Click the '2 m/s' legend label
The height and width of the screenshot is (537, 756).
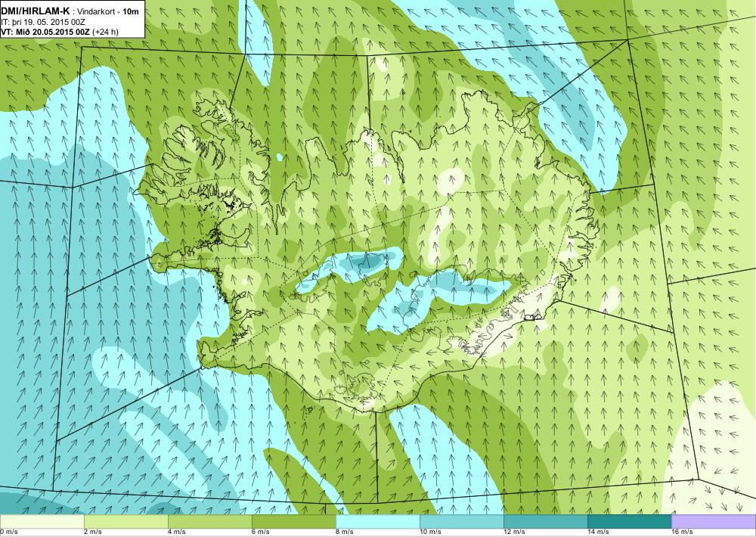point(93,532)
